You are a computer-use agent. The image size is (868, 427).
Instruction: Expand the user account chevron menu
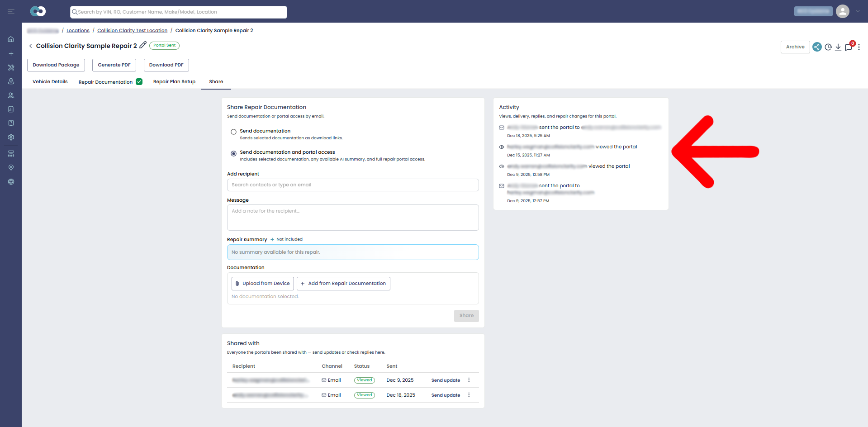858,11
